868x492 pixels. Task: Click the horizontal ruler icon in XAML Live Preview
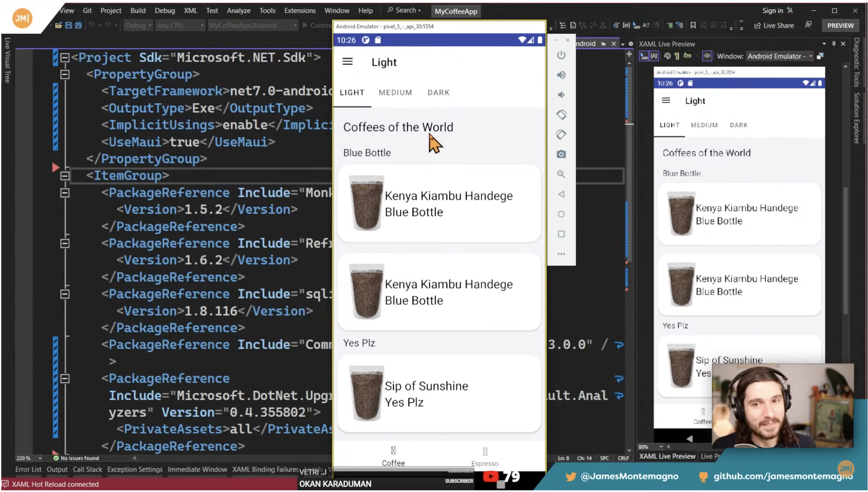pyautogui.click(x=687, y=56)
